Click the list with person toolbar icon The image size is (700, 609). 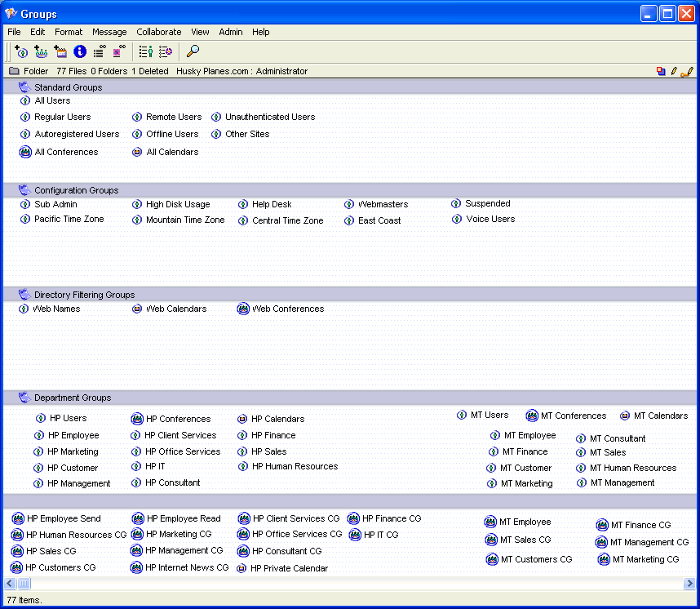(146, 51)
